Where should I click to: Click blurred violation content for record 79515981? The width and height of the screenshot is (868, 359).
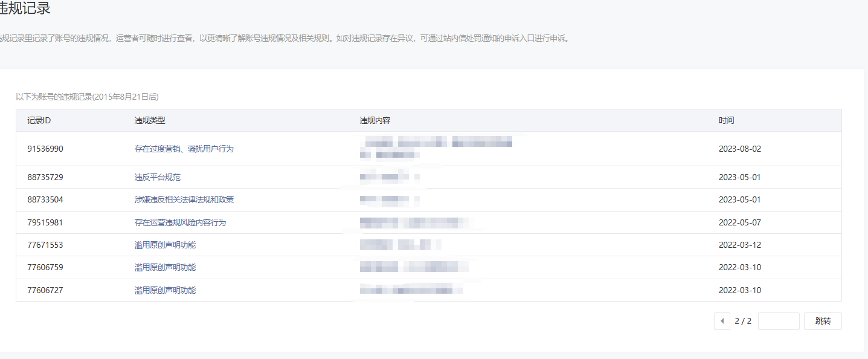(x=414, y=222)
